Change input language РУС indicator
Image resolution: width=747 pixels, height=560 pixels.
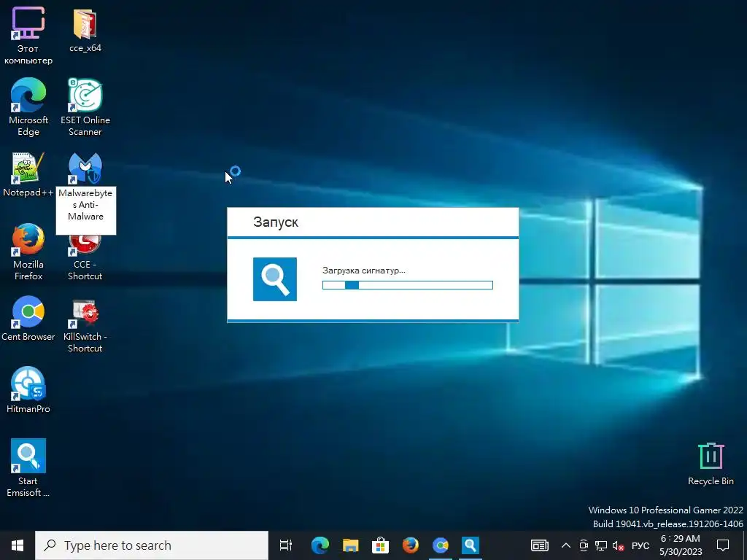pyautogui.click(x=640, y=545)
